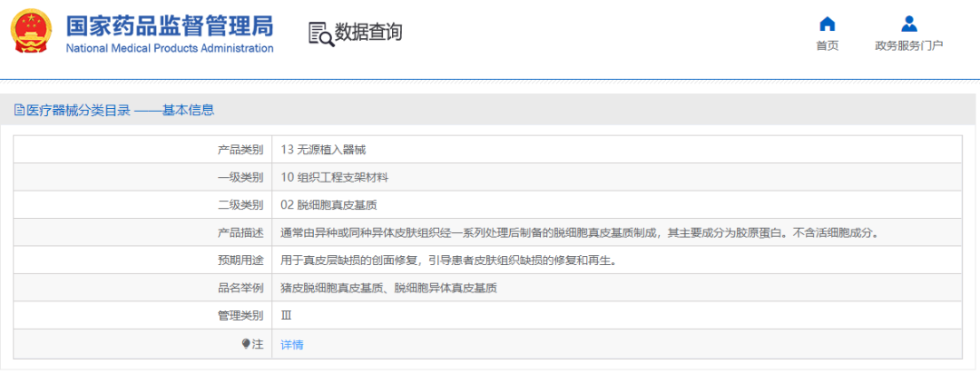Image resolution: width=980 pixels, height=374 pixels.
Task: Click the 一级类别 label
Action: [240, 177]
